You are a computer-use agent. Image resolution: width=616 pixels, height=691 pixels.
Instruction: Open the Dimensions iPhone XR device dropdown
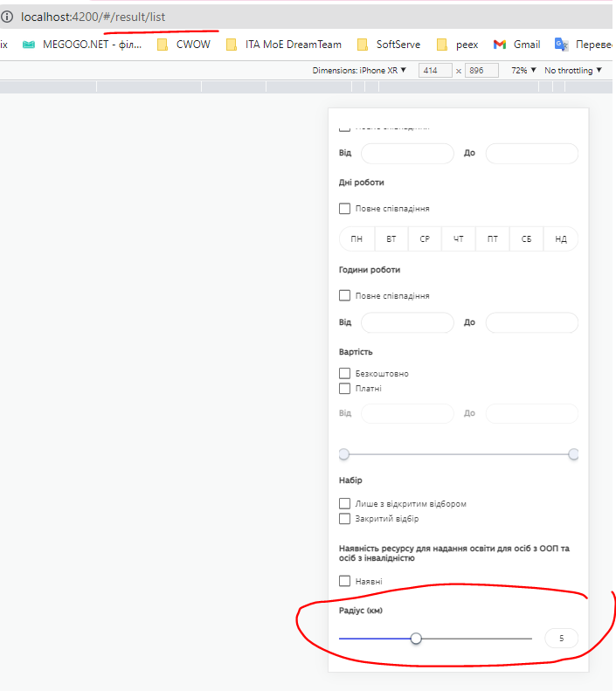359,71
